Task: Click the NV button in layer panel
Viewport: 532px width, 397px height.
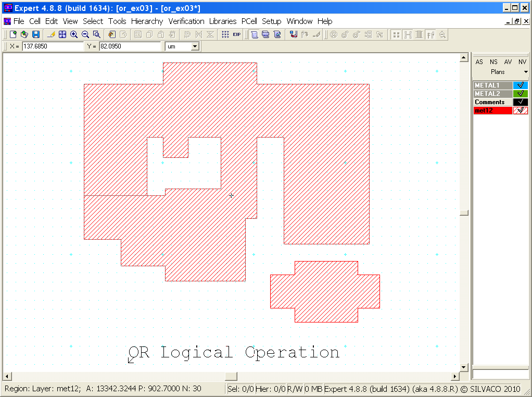Action: (522, 62)
